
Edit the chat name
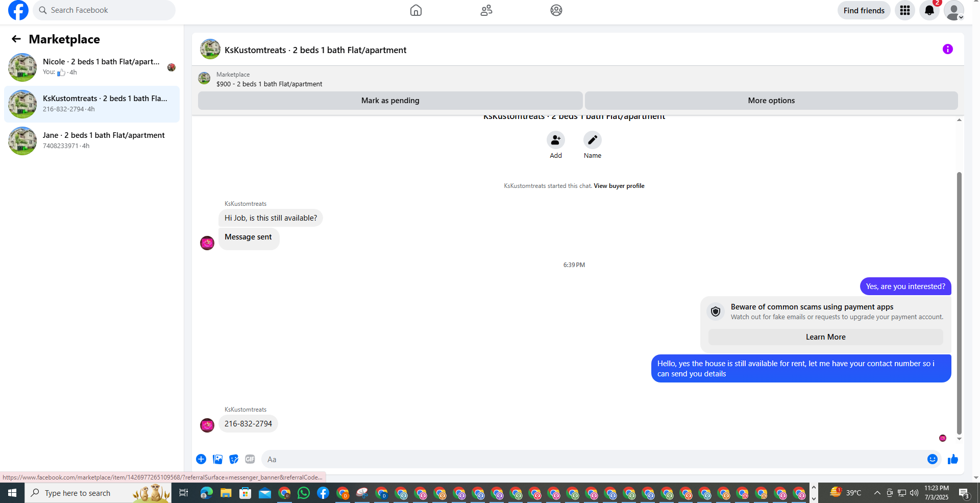click(x=593, y=140)
